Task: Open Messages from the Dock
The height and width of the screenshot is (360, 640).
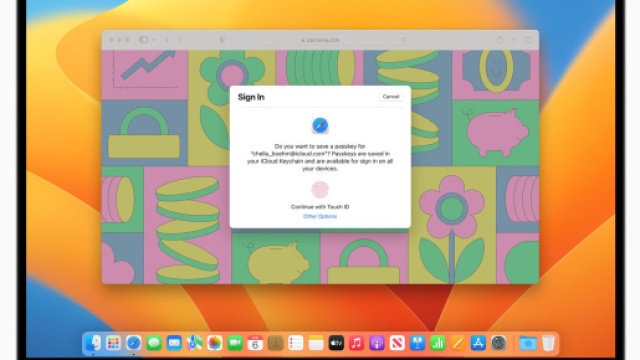Action: click(x=154, y=343)
